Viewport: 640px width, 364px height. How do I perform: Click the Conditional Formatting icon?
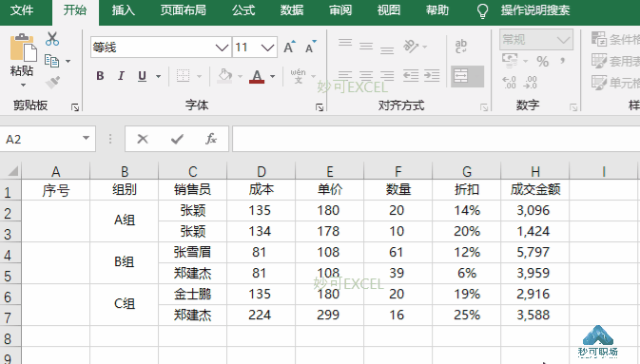(599, 39)
